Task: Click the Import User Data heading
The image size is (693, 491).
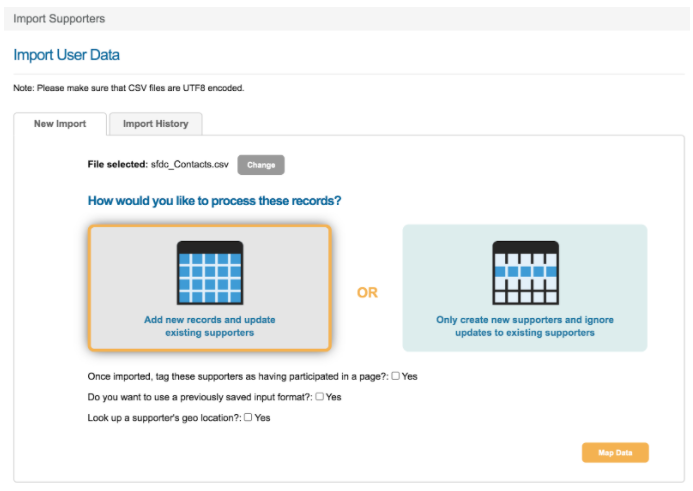Action: pyautogui.click(x=67, y=55)
